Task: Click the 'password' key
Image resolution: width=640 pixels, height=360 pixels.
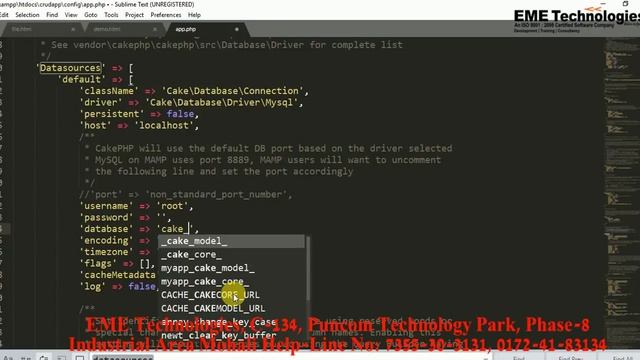Action: (x=107, y=217)
